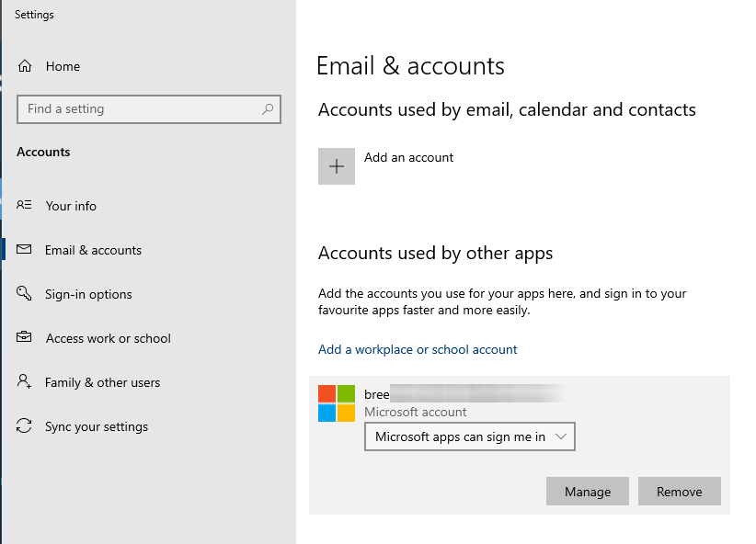756x544 pixels.
Task: Click the Email & accounts page title
Action: point(410,66)
